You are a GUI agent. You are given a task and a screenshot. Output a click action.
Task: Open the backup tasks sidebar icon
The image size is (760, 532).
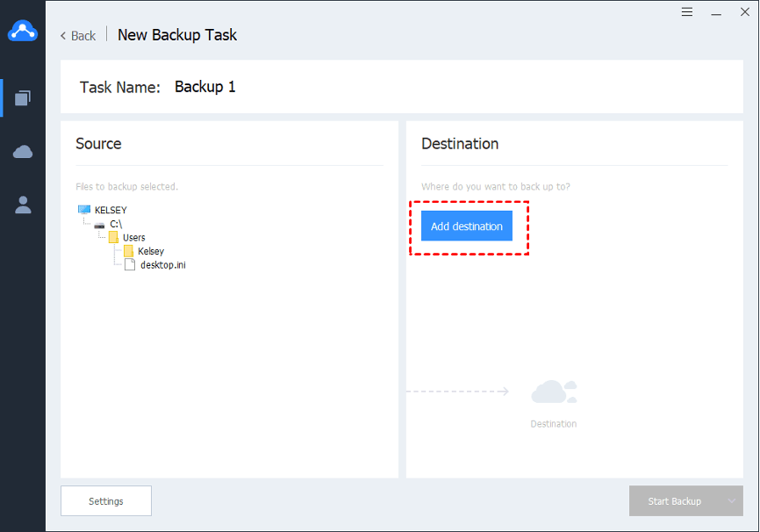23,97
